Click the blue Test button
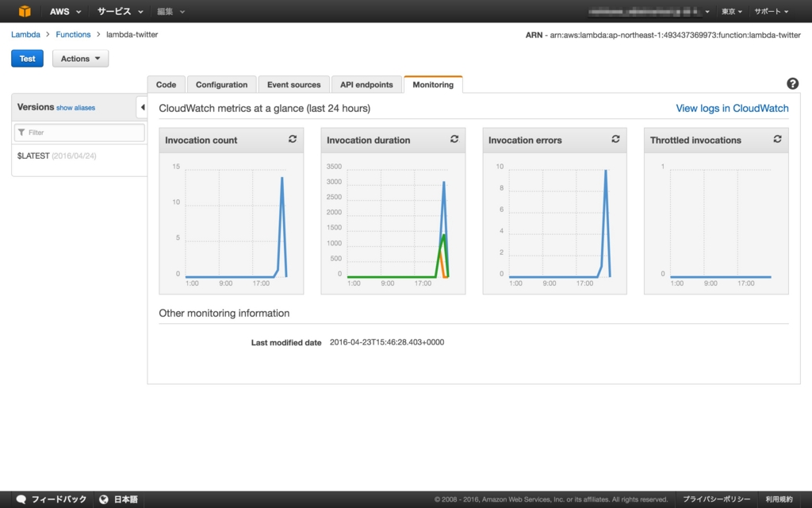Viewport: 812px width, 508px height. 28,59
